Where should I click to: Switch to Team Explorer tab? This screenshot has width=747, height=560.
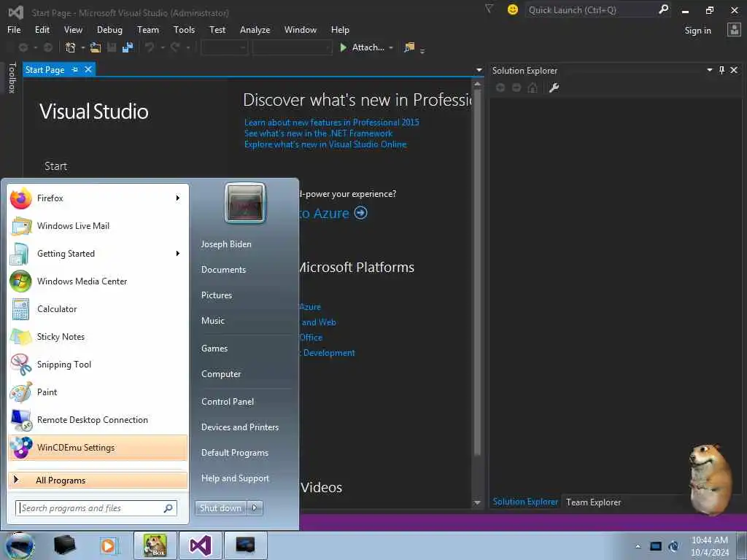point(593,502)
